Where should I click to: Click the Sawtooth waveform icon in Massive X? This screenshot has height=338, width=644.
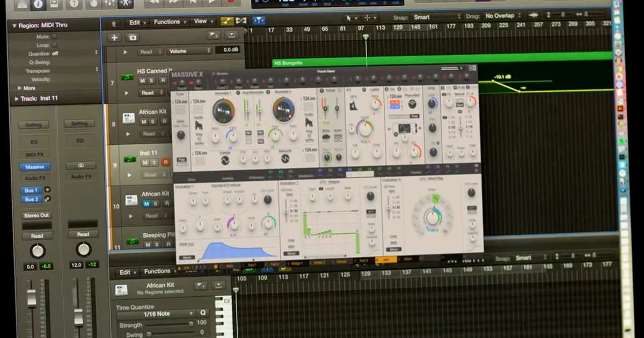(x=285, y=158)
